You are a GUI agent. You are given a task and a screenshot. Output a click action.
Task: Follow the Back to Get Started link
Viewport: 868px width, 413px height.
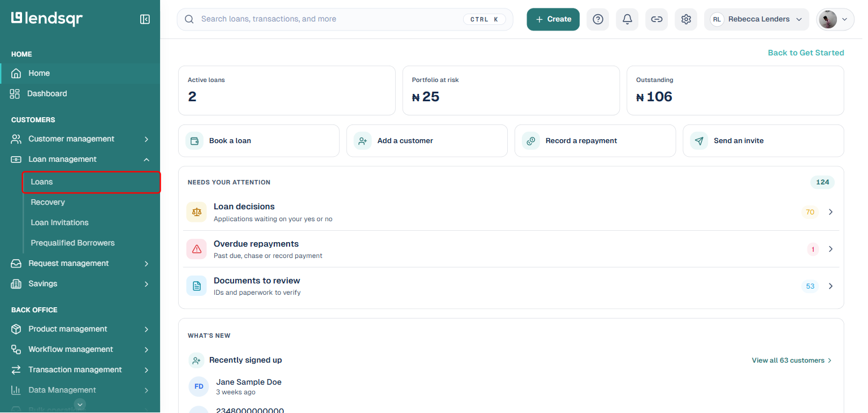pos(806,53)
